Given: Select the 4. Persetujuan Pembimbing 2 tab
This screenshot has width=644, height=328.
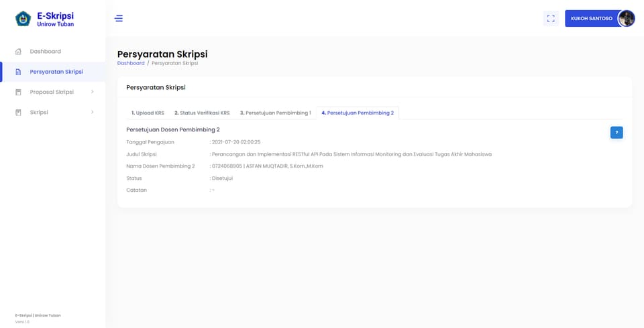Looking at the screenshot, I should click(358, 113).
